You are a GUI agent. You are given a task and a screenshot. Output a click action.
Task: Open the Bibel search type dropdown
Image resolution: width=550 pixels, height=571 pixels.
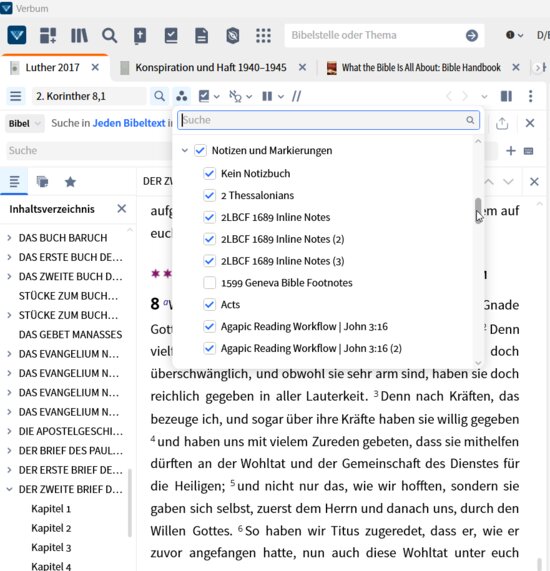pyautogui.click(x=24, y=123)
